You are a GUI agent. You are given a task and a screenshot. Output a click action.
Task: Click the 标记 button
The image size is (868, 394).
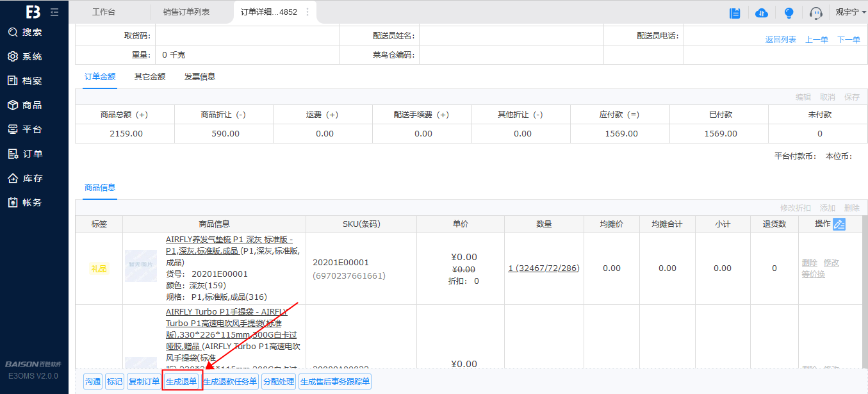115,382
